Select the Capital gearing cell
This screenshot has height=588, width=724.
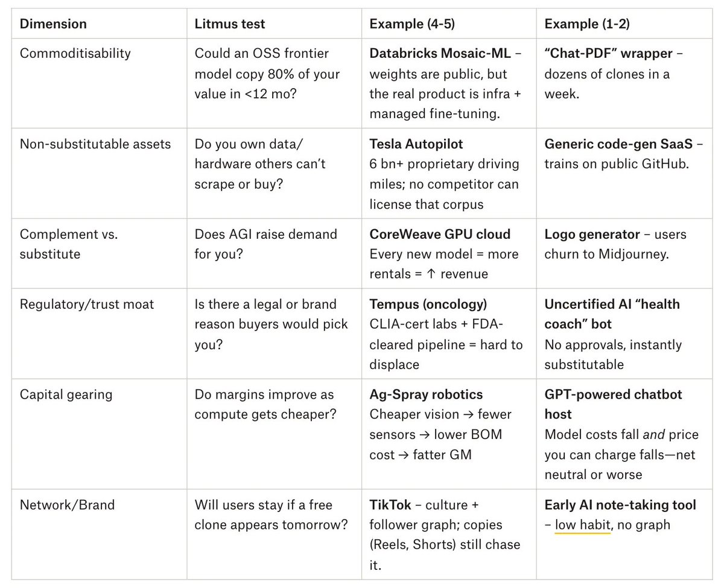[66, 394]
